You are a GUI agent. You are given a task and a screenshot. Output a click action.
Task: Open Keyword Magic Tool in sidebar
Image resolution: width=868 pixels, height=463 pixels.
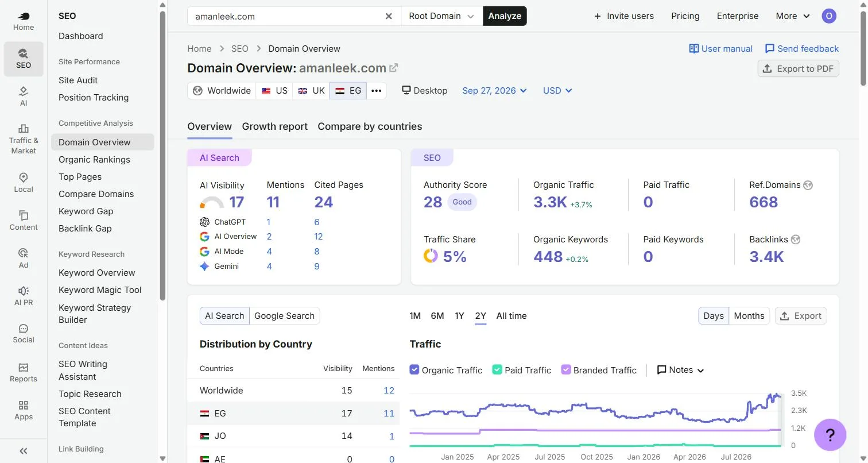100,290
